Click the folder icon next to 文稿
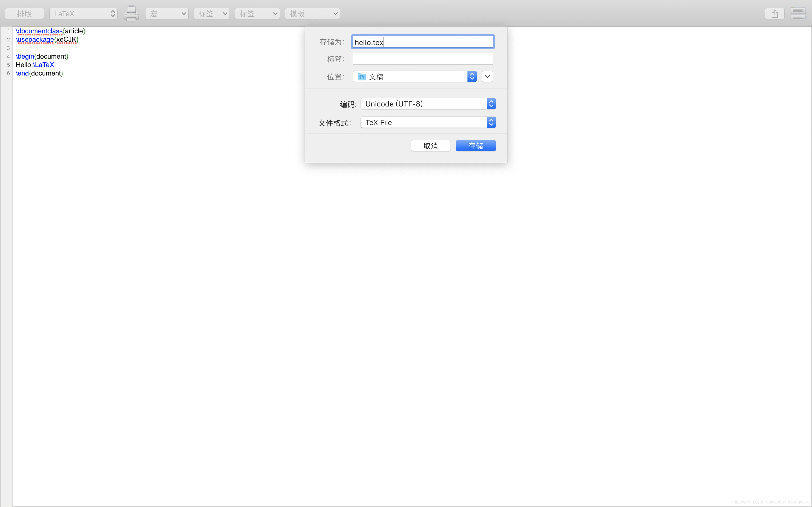This screenshot has height=507, width=812. pos(362,77)
